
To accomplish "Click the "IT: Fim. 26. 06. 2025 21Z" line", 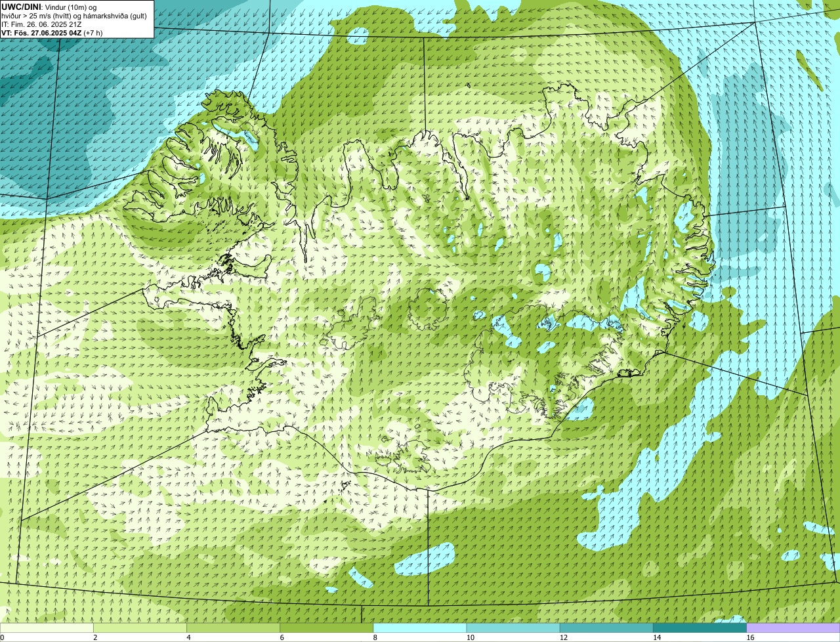I will click(41, 24).
